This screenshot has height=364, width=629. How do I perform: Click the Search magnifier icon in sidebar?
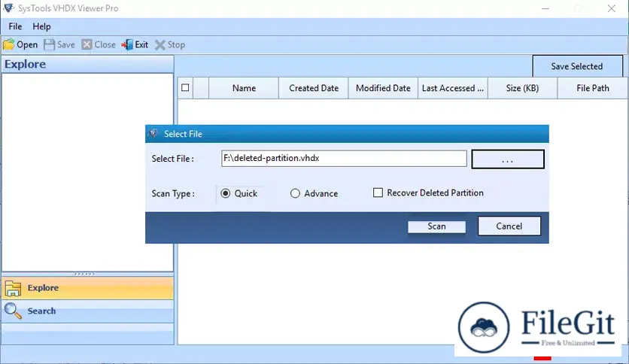click(13, 311)
